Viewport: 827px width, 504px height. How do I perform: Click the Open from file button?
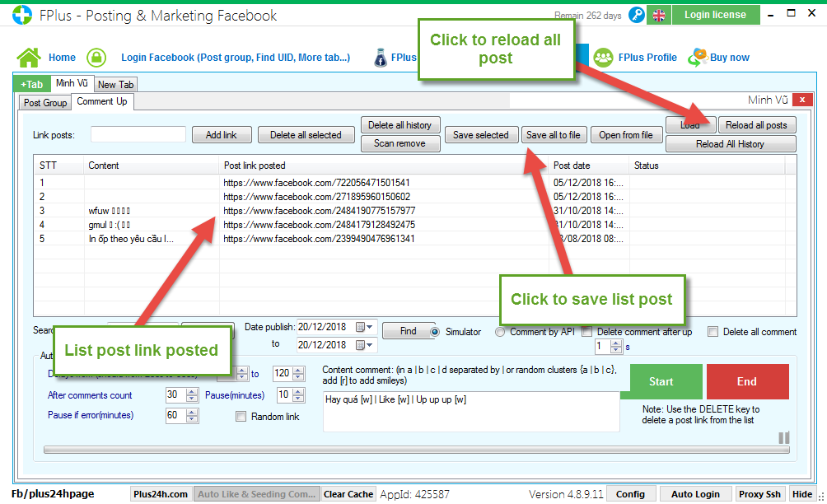click(x=625, y=135)
